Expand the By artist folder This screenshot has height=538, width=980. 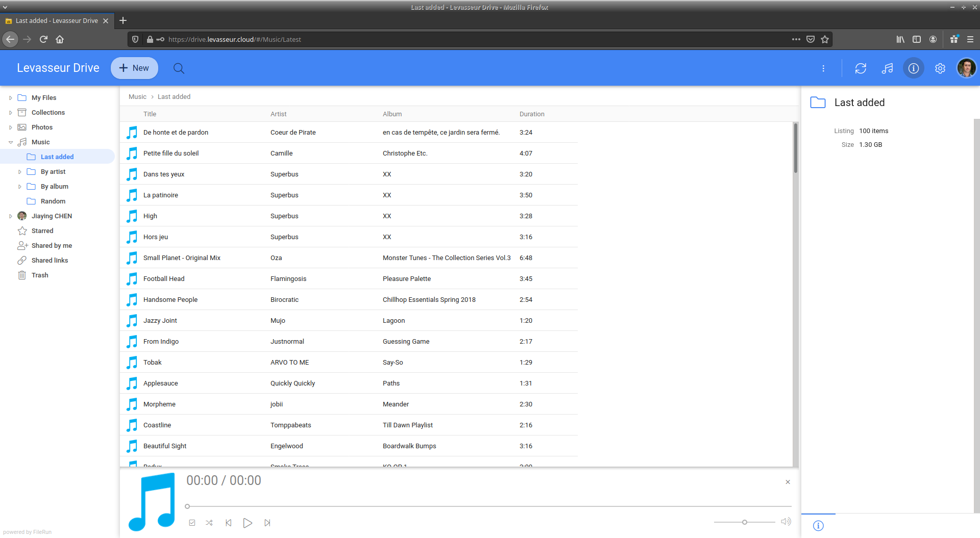[20, 172]
